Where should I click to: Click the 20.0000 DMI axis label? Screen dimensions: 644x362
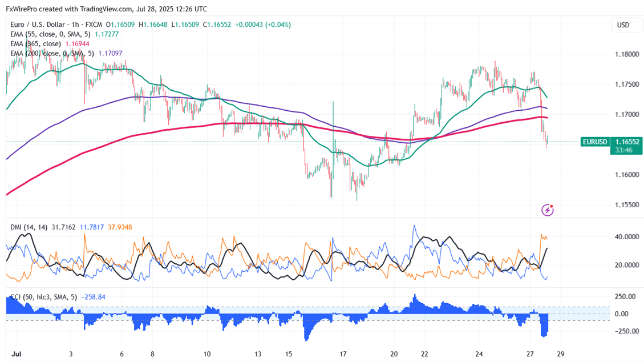(x=627, y=265)
